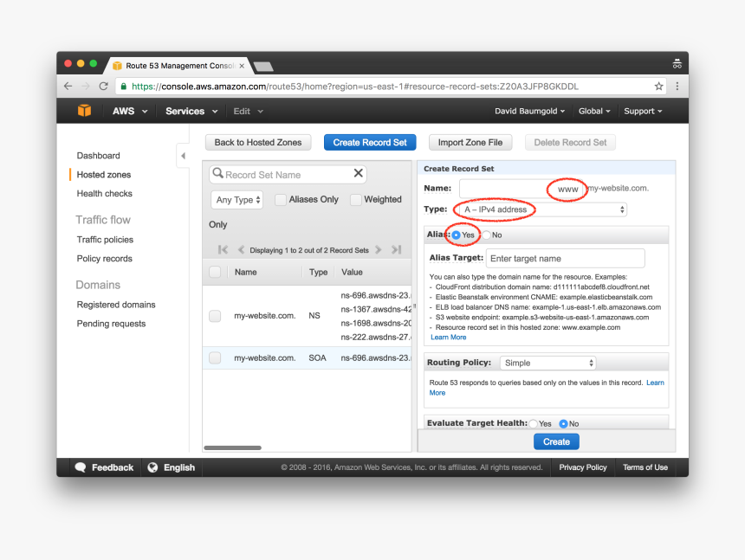Screen dimensions: 745x560
Task: Open Policy records in sidebar
Action: [x=105, y=259]
